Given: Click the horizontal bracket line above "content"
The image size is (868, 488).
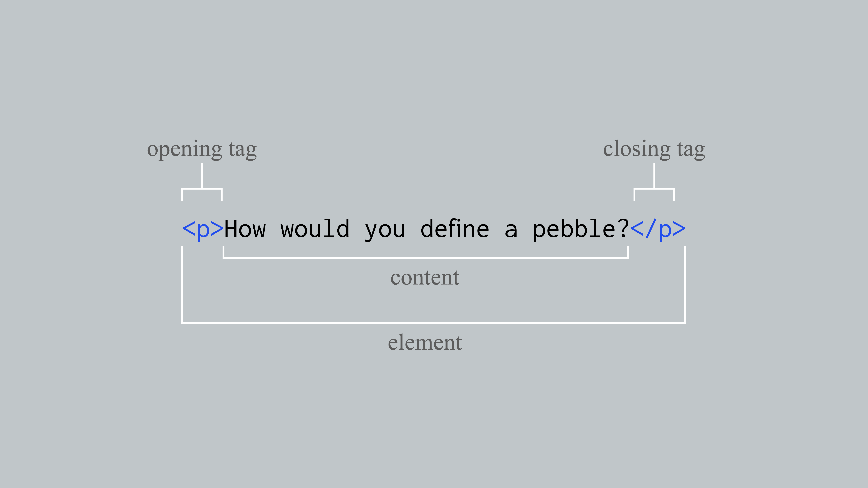Looking at the screenshot, I should 425,258.
